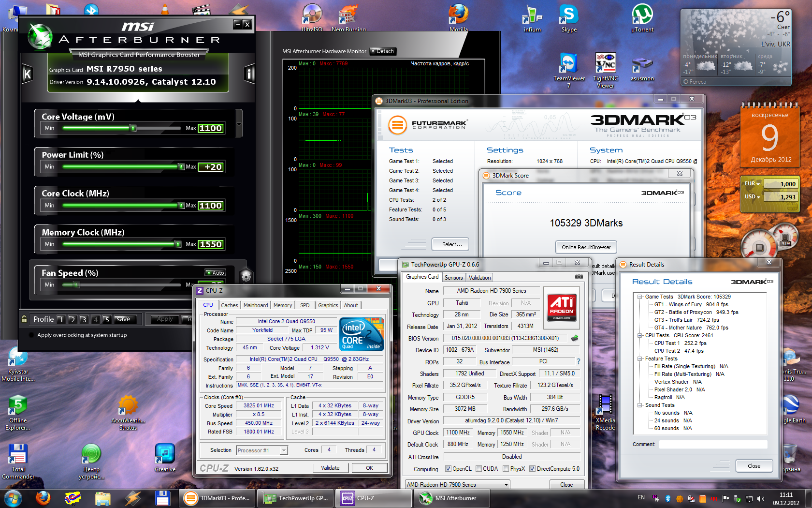
Task: Collapse Sound Tests tree node in Result Details
Action: pyautogui.click(x=639, y=405)
